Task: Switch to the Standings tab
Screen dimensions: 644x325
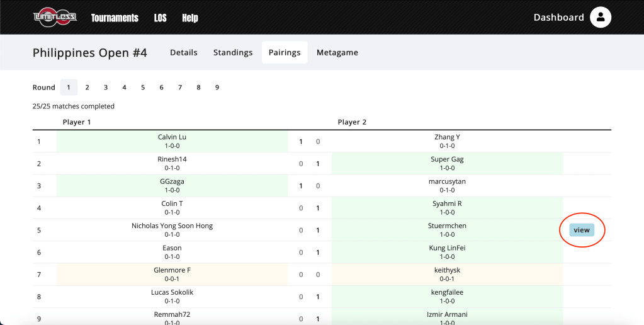Action: (x=233, y=53)
